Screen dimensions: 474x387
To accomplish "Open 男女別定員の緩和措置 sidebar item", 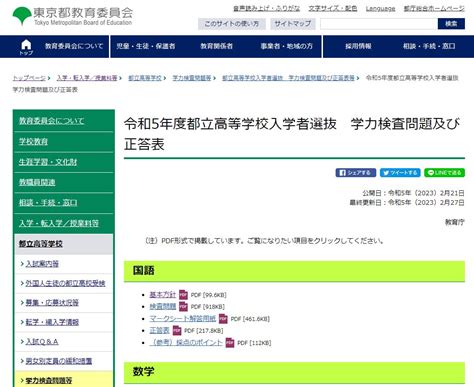I will [59, 361].
